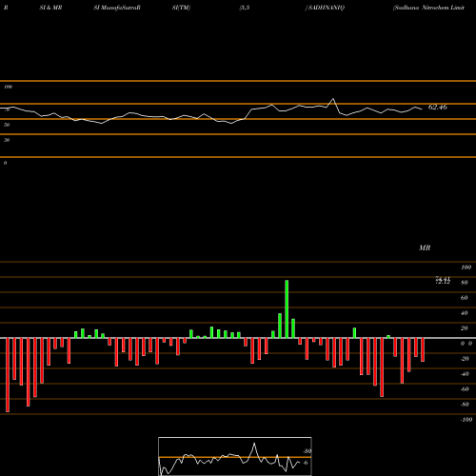The width and height of the screenshot is (476, 476).
Task: Click the -20 label on the MR right axis
Action: click(x=465, y=359)
